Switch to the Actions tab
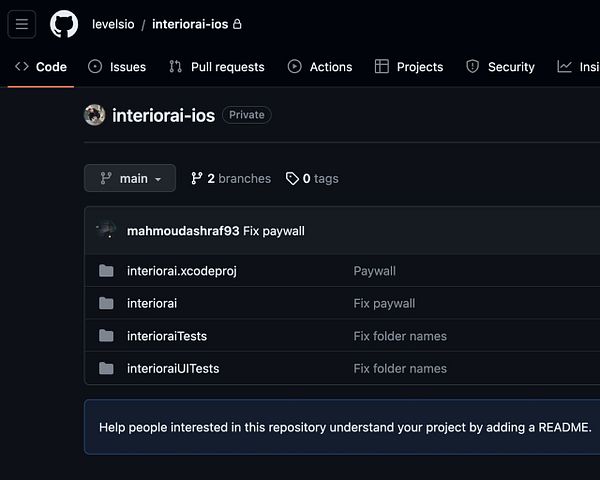 point(320,67)
